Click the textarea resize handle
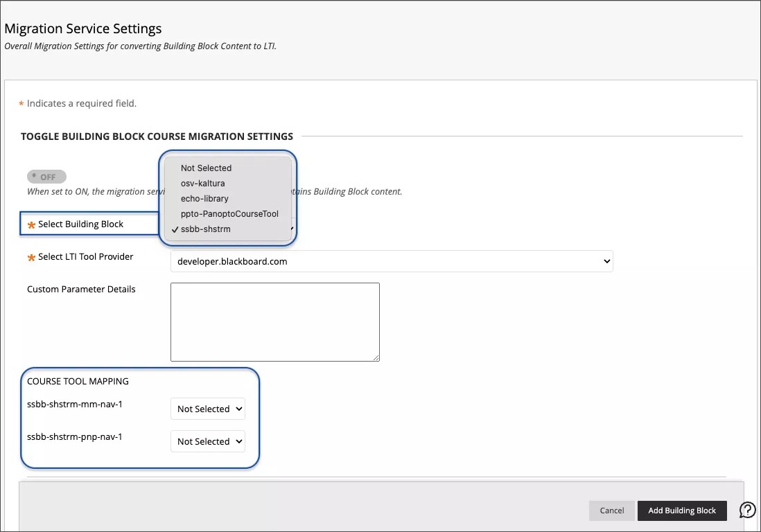This screenshot has height=532, width=761. (x=376, y=358)
